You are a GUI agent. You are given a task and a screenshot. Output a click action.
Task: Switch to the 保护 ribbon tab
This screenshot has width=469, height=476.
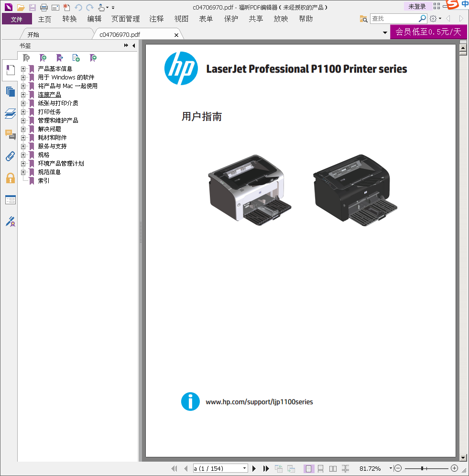[231, 19]
